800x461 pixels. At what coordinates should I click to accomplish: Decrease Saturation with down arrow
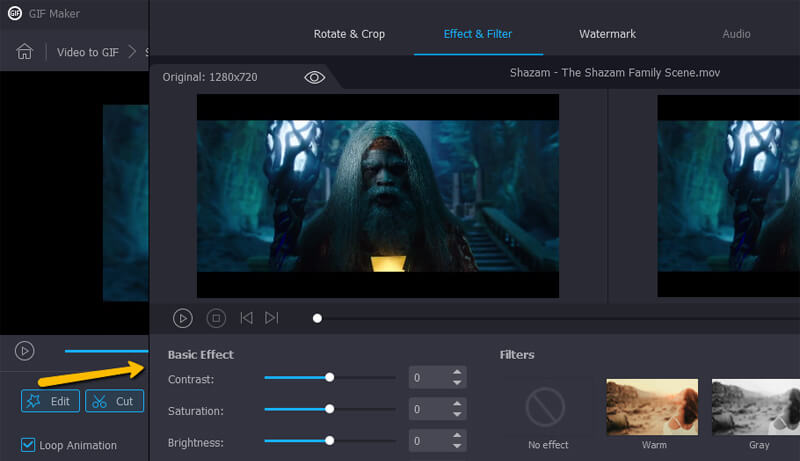tap(457, 415)
